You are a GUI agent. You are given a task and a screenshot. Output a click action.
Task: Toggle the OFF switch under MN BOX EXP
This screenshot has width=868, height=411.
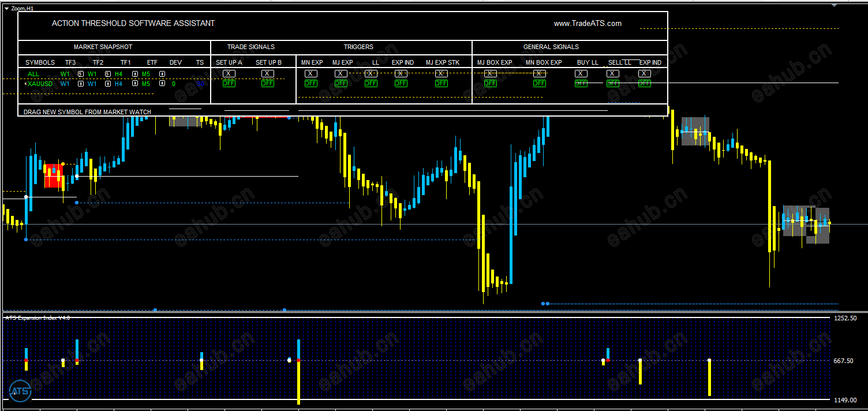click(x=540, y=83)
